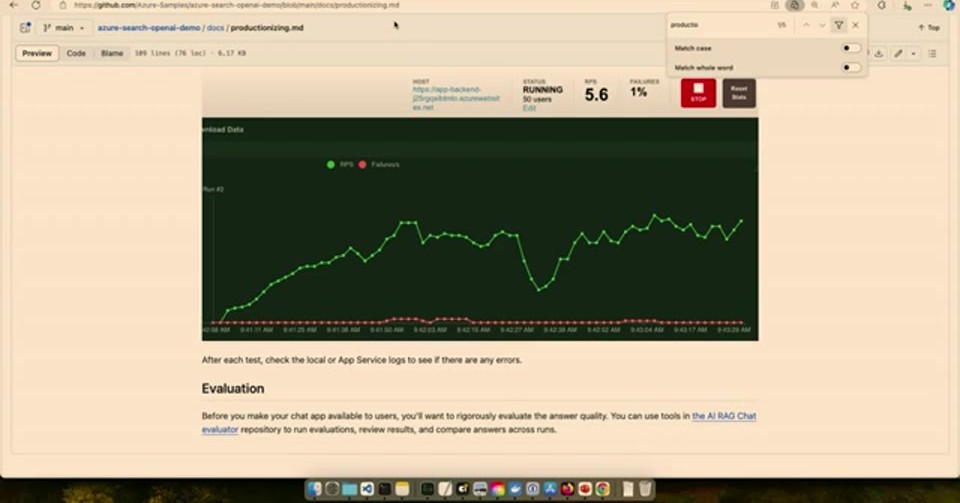
Task: Toggle the find filter options icon
Action: click(x=839, y=25)
